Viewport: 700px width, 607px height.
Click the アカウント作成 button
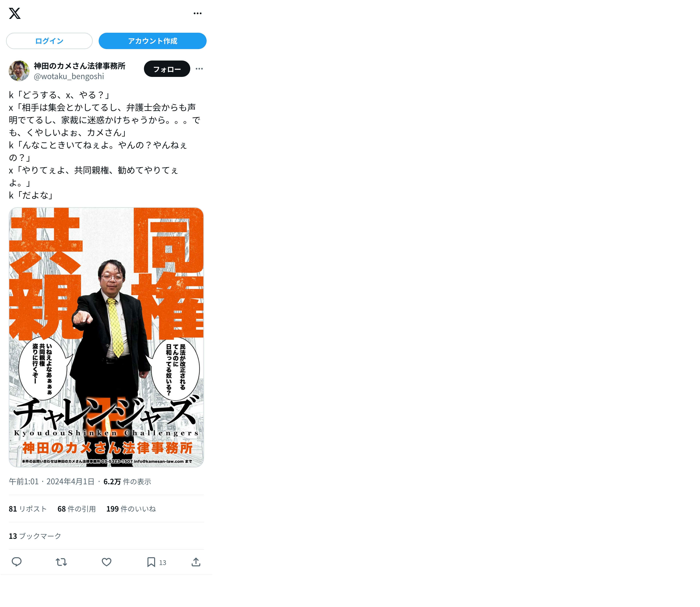152,41
